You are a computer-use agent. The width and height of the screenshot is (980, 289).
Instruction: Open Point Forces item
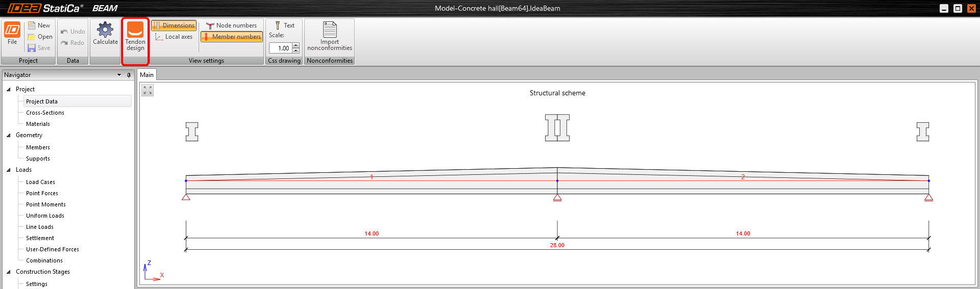click(x=42, y=193)
